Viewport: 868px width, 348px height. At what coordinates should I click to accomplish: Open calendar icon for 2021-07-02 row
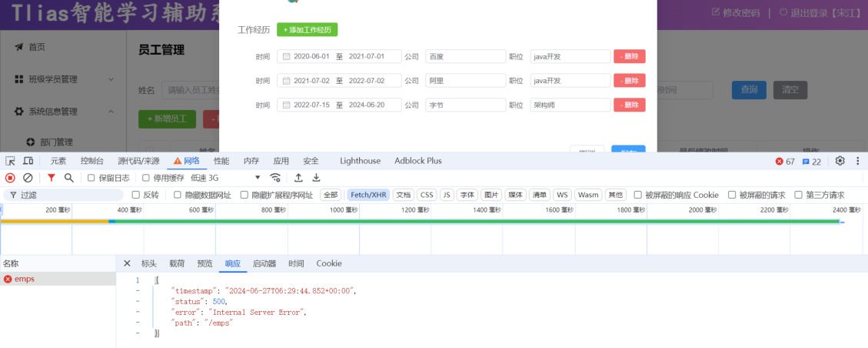pyautogui.click(x=286, y=81)
